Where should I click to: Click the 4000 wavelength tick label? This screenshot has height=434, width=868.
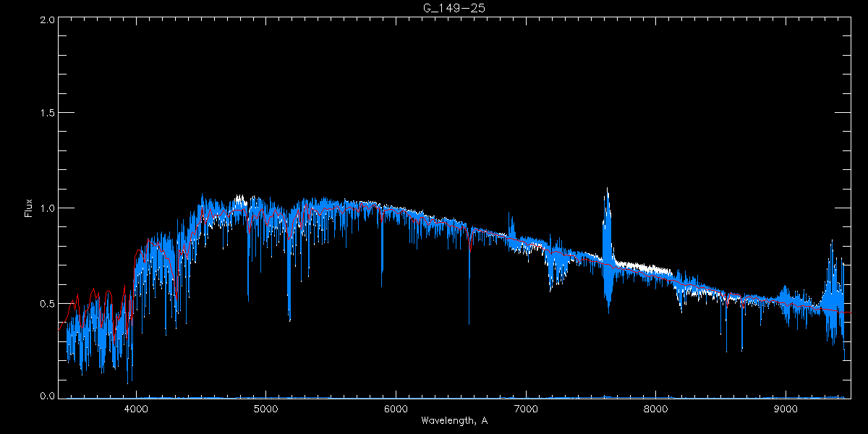[x=135, y=409]
